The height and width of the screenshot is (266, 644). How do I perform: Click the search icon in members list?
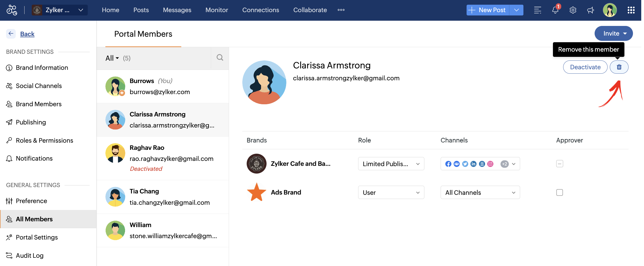click(x=220, y=58)
